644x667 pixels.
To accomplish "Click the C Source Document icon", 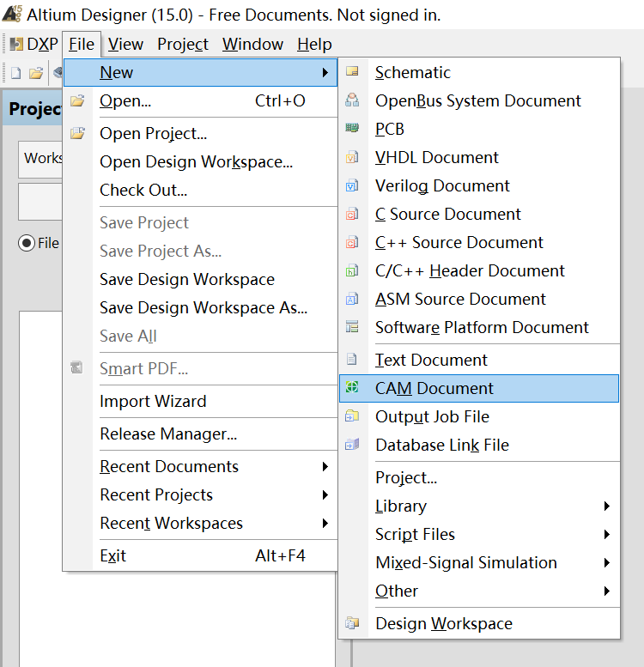I will [352, 214].
